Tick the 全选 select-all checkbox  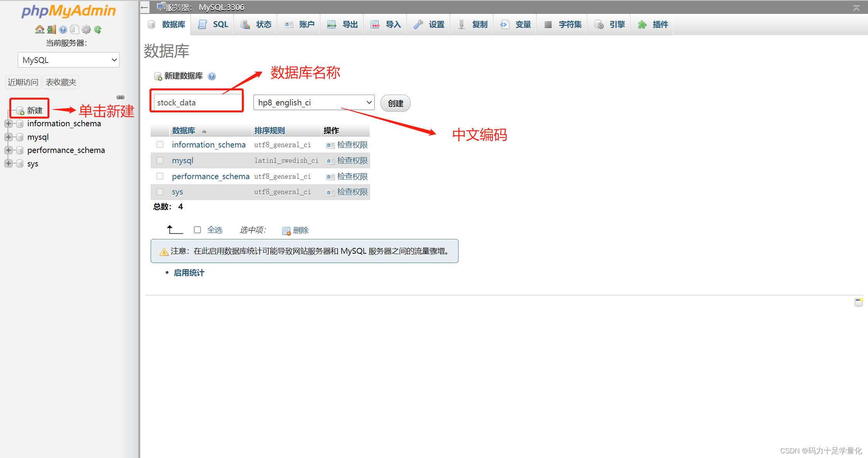tap(197, 230)
